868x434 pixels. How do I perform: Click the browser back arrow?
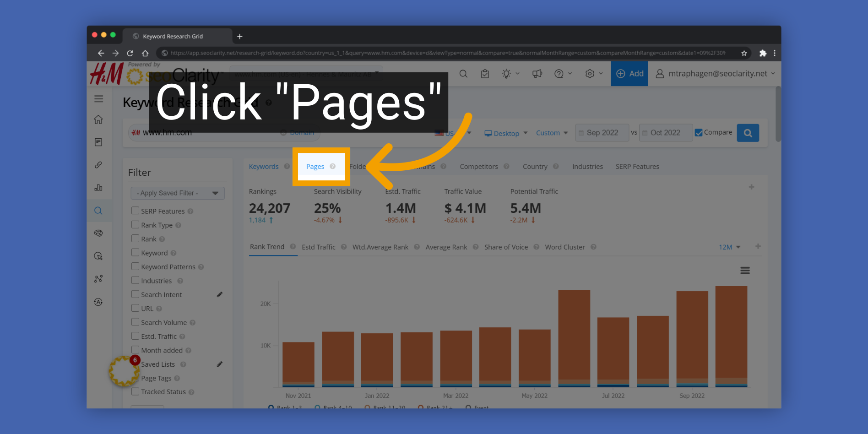(101, 53)
